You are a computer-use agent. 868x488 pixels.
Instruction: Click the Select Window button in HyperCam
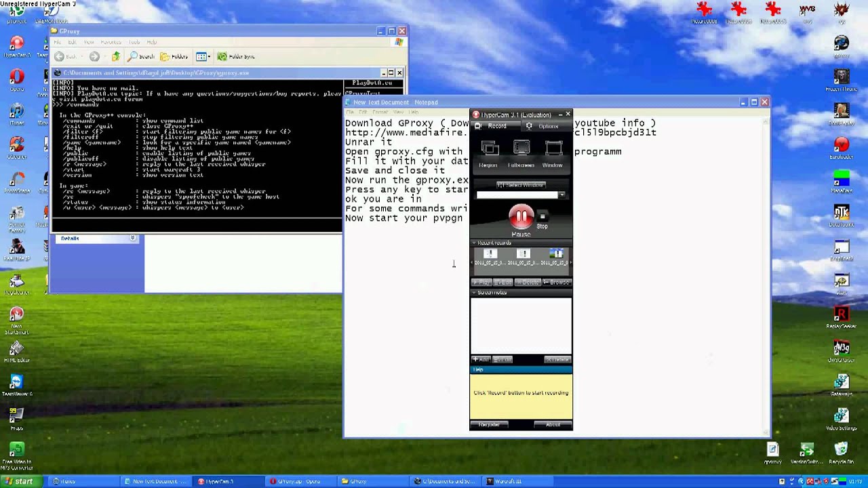coord(521,185)
